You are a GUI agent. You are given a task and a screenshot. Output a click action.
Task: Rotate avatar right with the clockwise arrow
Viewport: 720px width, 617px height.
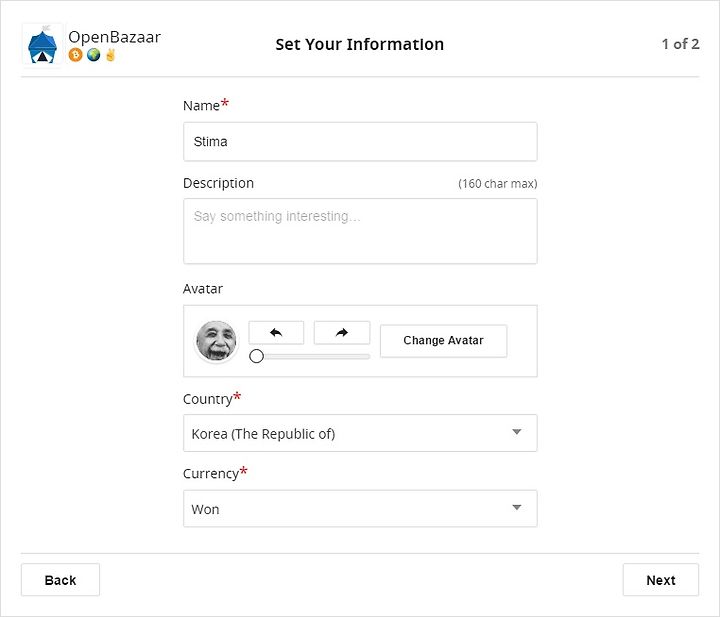click(x=342, y=332)
